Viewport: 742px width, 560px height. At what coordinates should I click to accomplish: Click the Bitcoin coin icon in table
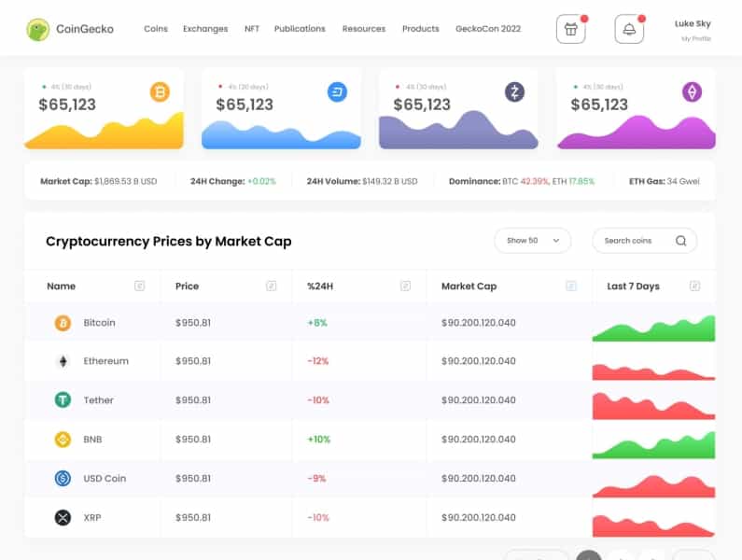point(63,323)
